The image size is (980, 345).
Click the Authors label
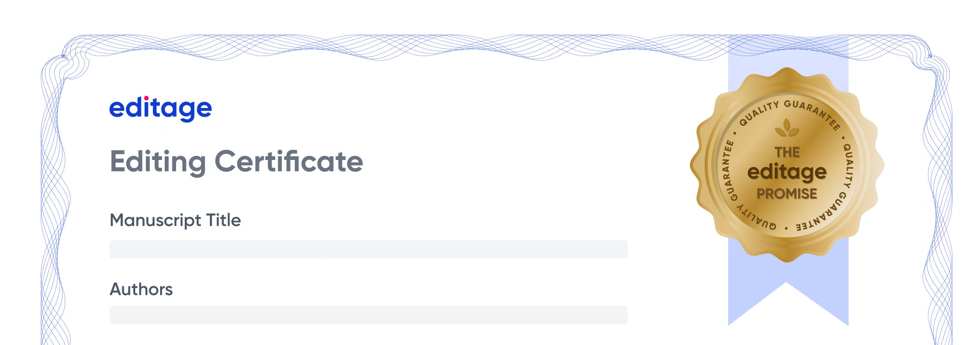pos(141,289)
